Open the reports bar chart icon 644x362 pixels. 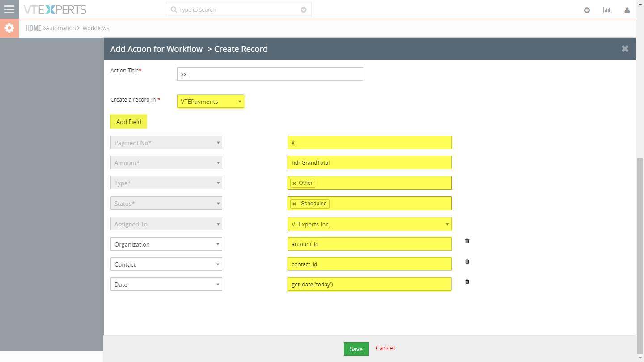click(607, 9)
